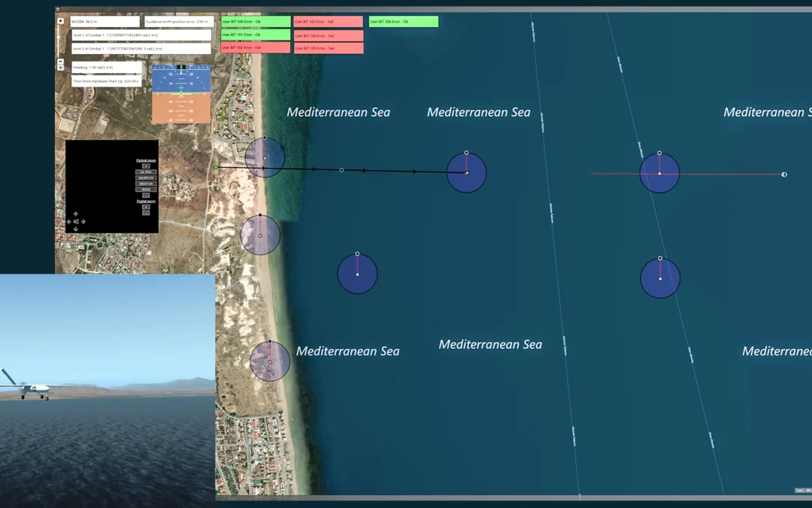Zoom in the map with the plus button
Image resolution: width=812 pixels, height=508 pixels.
click(x=61, y=21)
